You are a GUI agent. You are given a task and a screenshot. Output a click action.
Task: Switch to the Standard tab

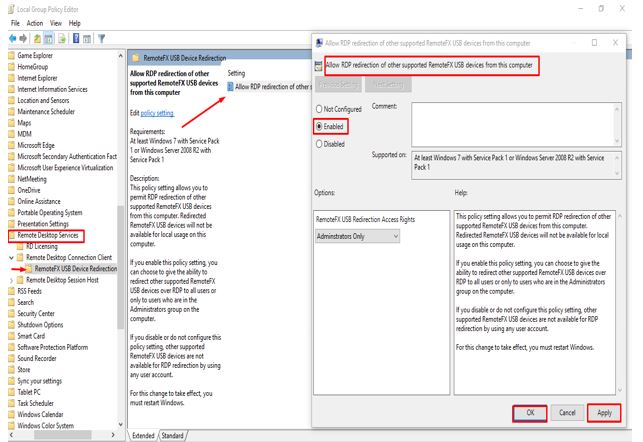coord(172,435)
